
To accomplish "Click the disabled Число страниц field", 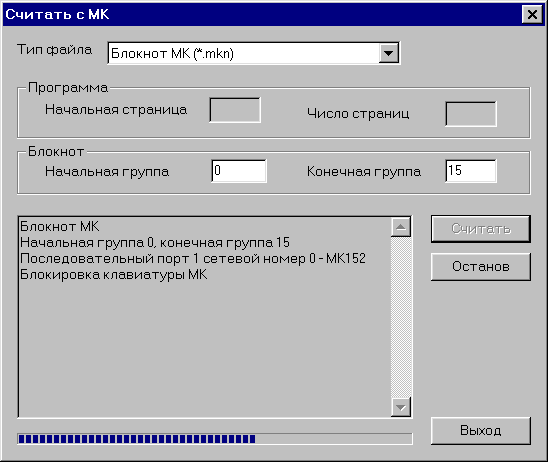I will (x=471, y=114).
